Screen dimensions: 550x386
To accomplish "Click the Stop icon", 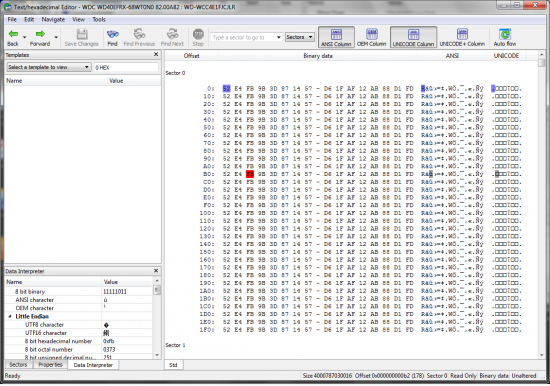I will click(198, 34).
